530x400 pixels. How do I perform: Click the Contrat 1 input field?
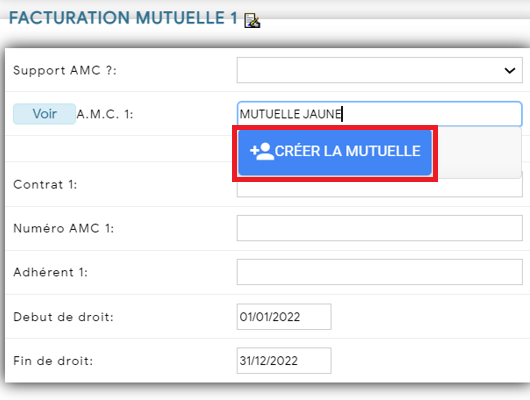(380, 187)
